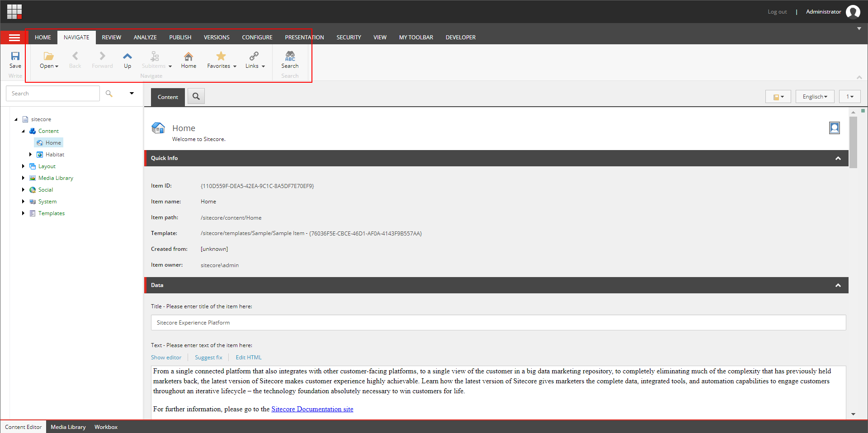Click the Show editor link
The height and width of the screenshot is (433, 868).
[166, 357]
